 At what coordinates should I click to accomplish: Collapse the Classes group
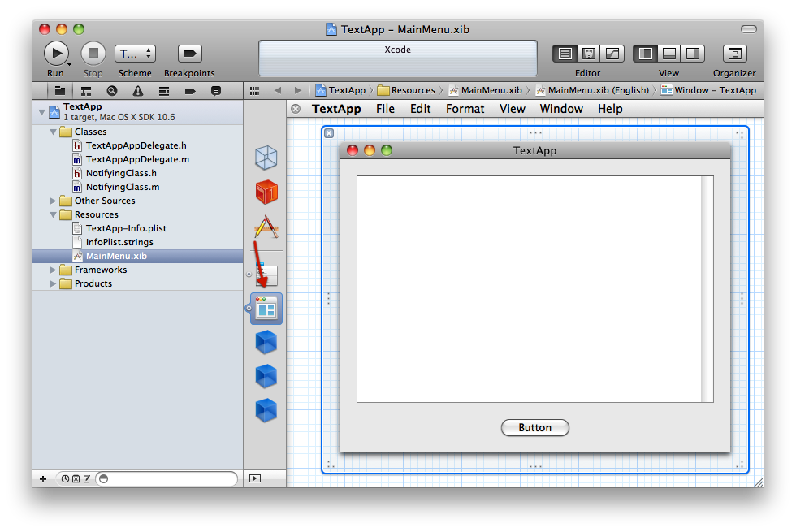53,132
